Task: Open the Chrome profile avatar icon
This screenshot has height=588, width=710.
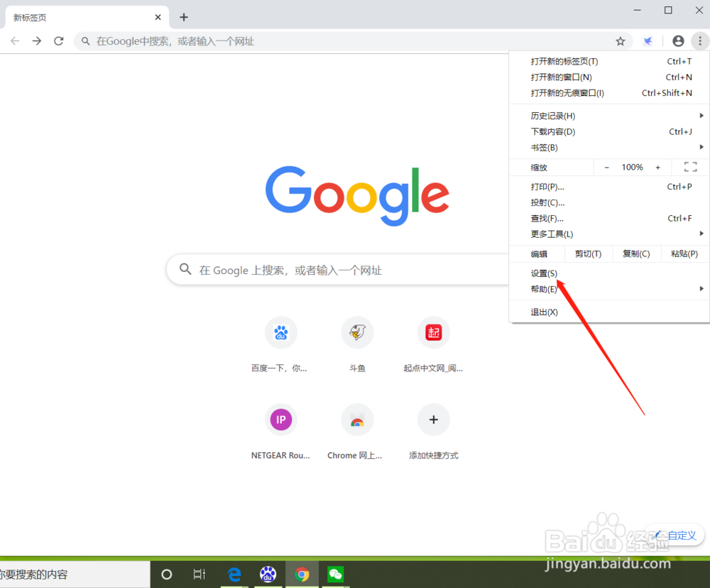Action: [x=677, y=41]
